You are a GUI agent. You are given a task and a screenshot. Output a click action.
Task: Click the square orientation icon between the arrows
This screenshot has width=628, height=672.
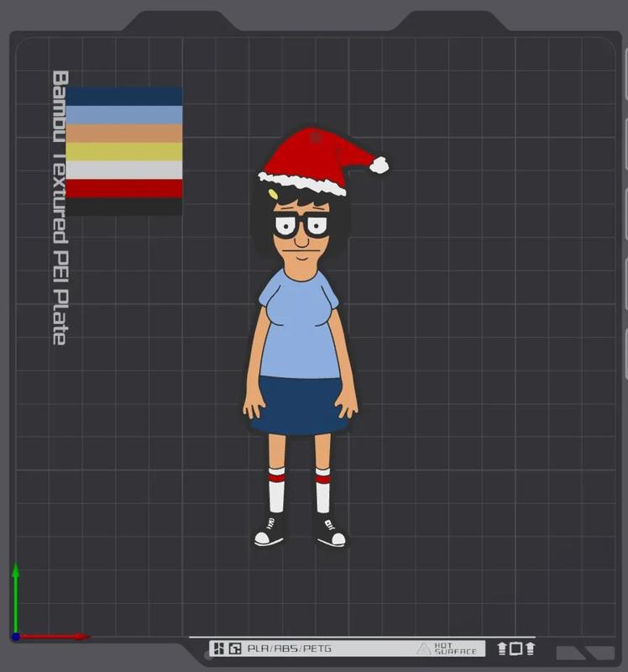tap(516, 648)
